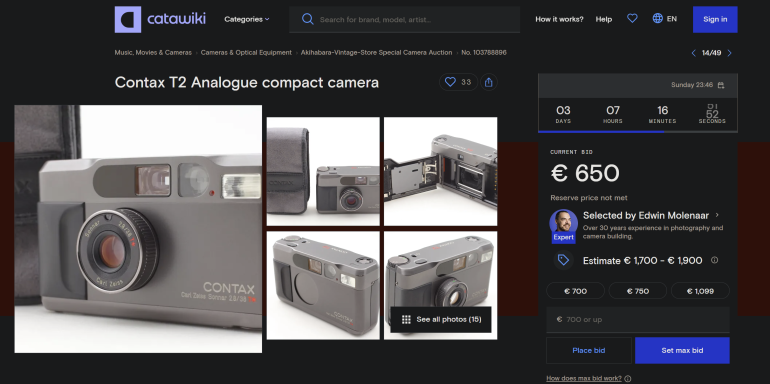Click the 14/49 lot counter

pos(711,53)
